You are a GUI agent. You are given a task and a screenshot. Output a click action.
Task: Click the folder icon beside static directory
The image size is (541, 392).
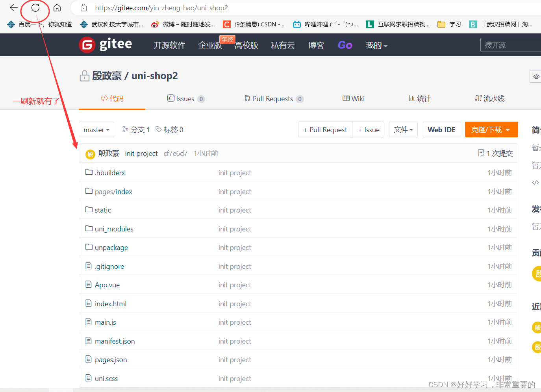pyautogui.click(x=89, y=209)
